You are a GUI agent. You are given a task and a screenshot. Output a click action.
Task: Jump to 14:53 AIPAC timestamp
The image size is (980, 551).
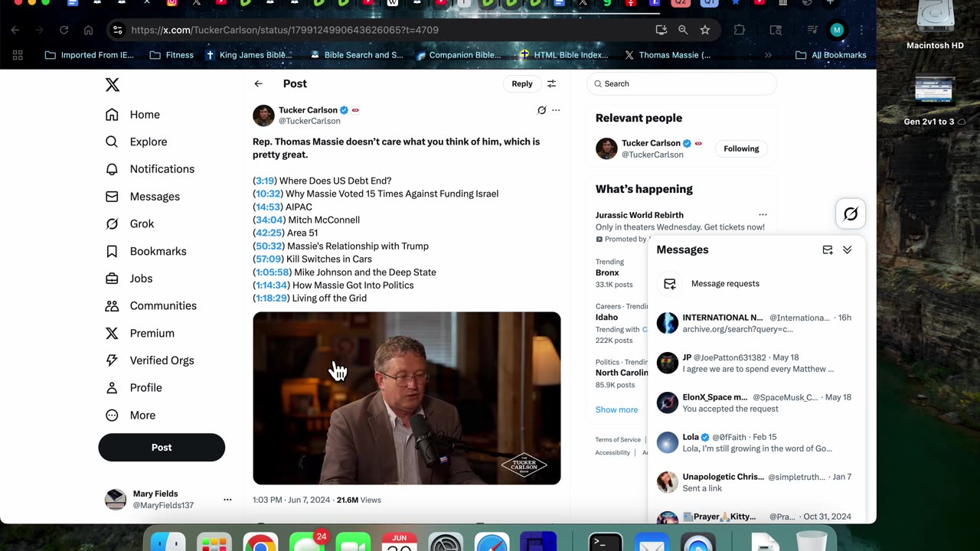coord(268,207)
